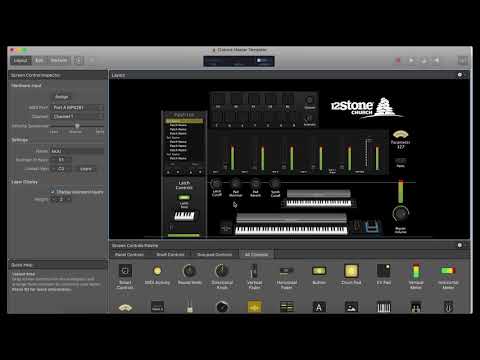Select the Vertical Meter control
480x360 pixels.
(416, 276)
